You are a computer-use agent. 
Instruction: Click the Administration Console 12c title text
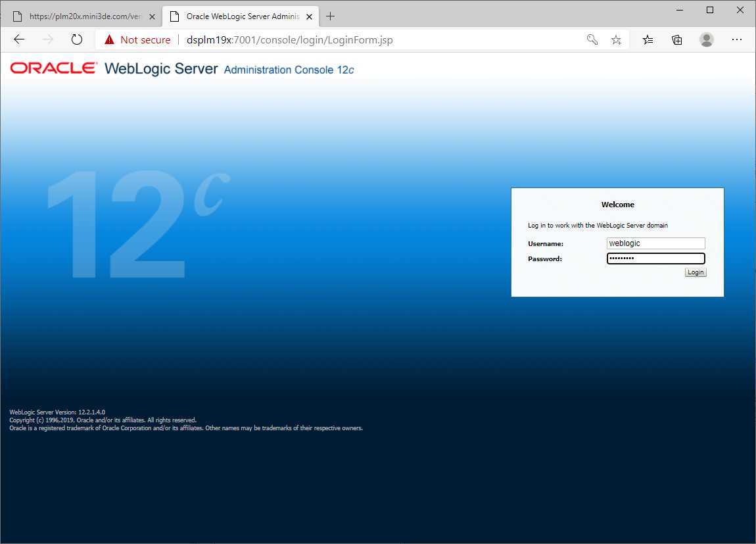click(289, 70)
